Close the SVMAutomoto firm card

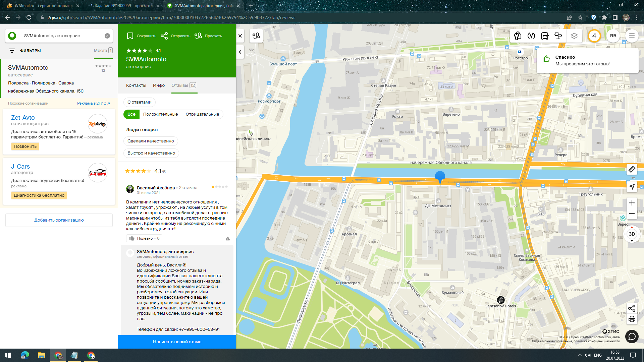click(x=240, y=36)
